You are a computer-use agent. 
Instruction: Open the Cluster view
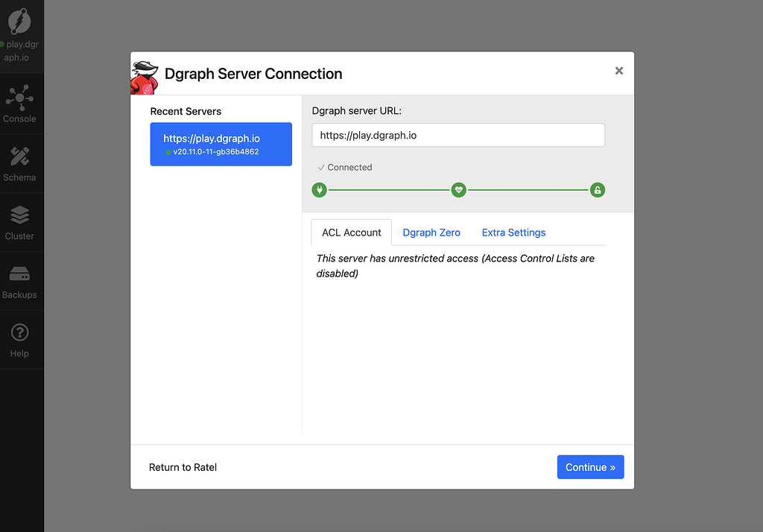[20, 222]
